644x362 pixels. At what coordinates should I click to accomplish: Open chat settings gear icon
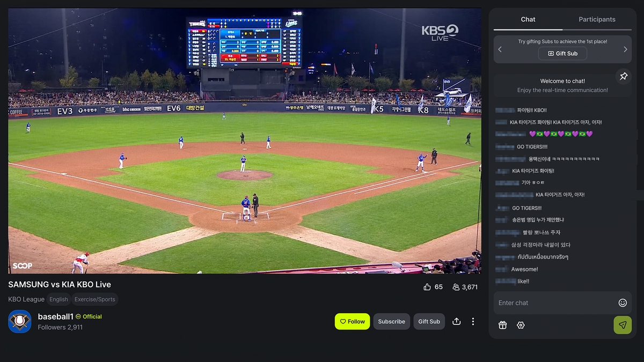[521, 325]
